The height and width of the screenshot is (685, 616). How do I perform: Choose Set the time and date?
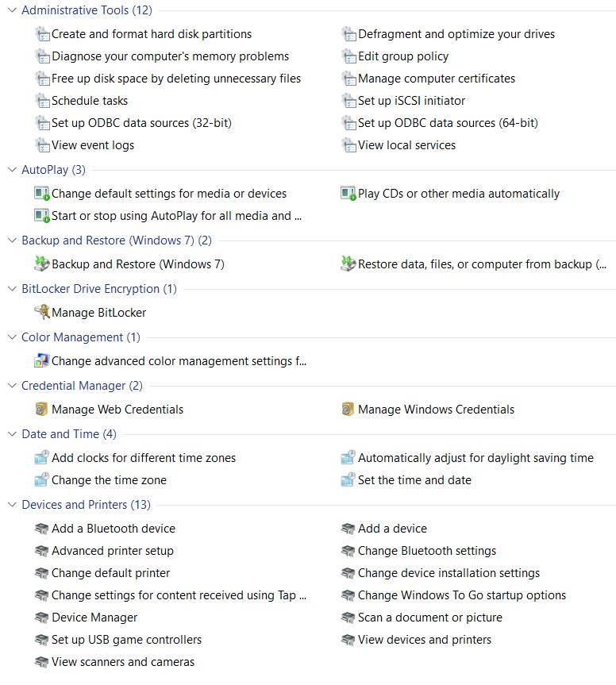pyautogui.click(x=414, y=479)
